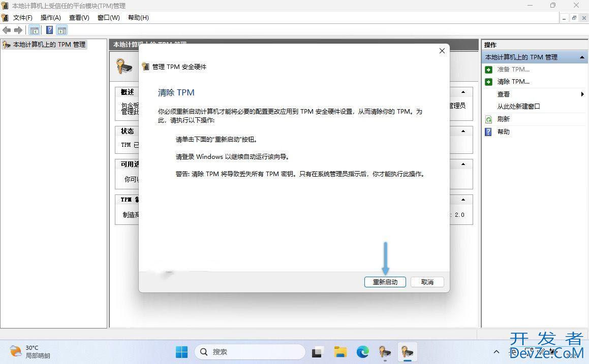Click the Back arrow toolbar icon
This screenshot has height=364, width=589.
7,30
